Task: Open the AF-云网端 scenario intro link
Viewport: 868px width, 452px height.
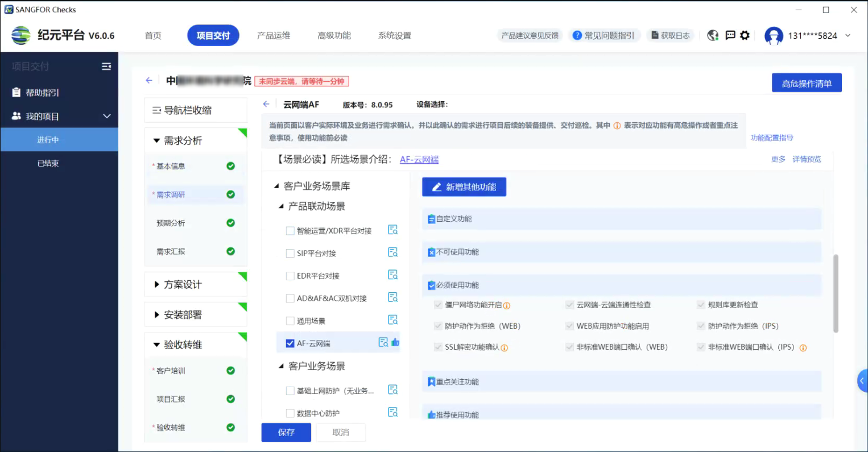Action: [x=419, y=160]
